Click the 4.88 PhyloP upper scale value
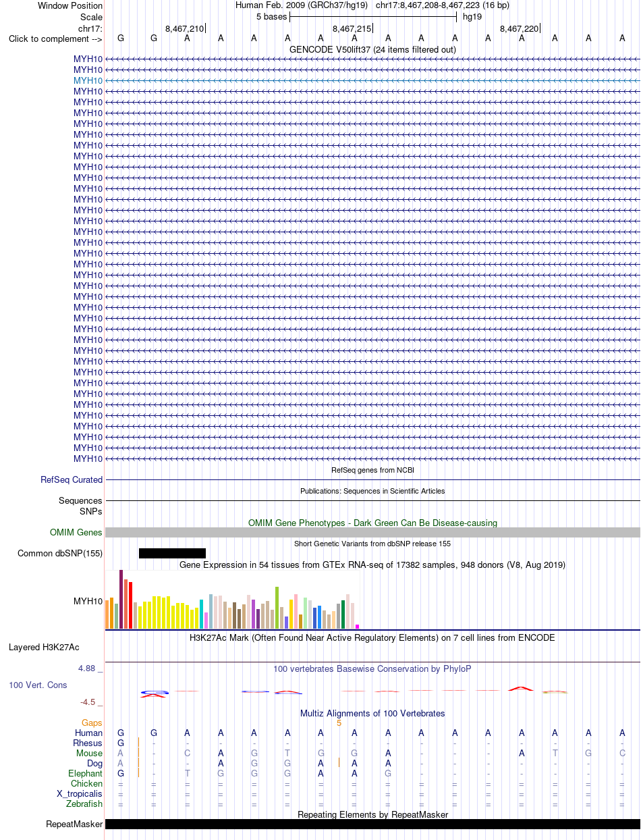Image resolution: width=641 pixels, height=840 pixels. (86, 668)
